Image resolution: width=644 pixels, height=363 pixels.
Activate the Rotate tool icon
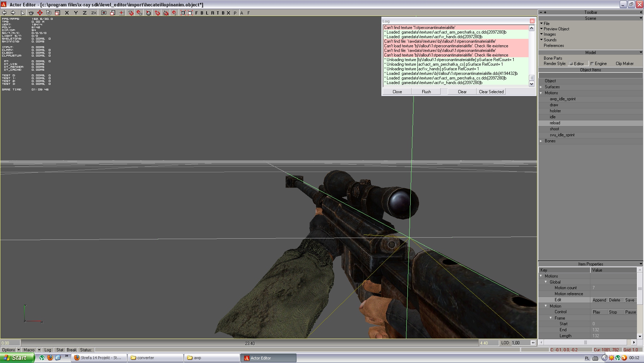[x=49, y=13]
